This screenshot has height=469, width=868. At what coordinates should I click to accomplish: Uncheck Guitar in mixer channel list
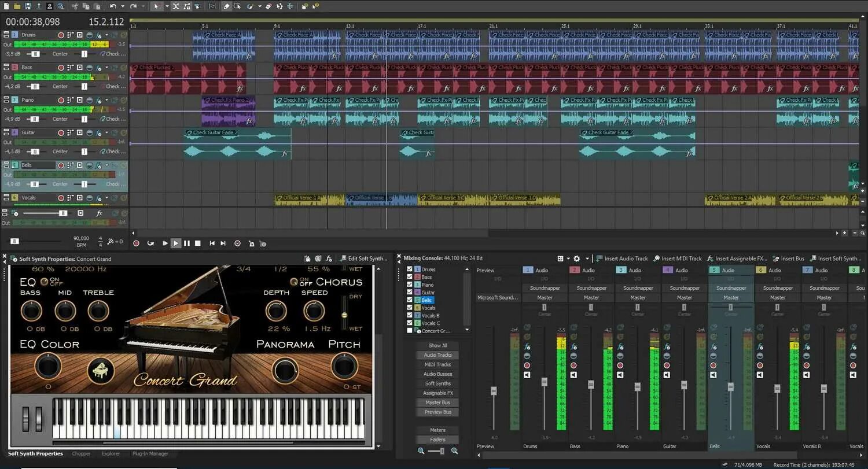point(410,293)
